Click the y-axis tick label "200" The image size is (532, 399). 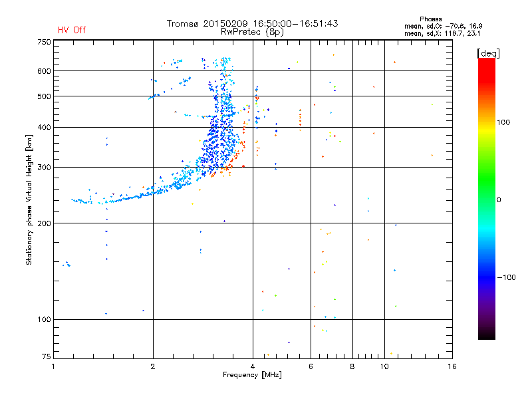click(x=44, y=223)
